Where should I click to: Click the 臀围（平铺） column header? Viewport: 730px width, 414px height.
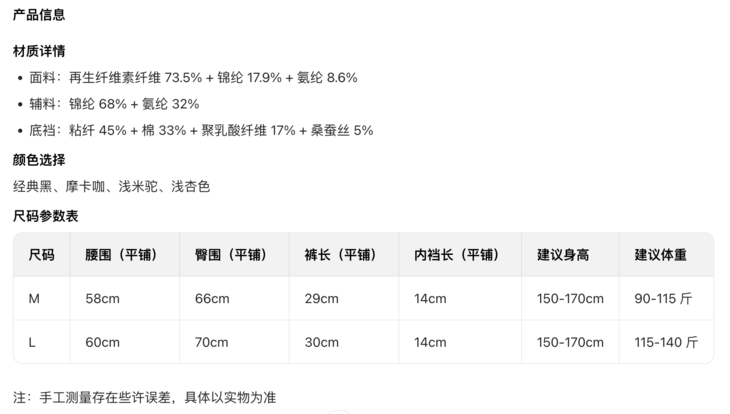click(231, 255)
